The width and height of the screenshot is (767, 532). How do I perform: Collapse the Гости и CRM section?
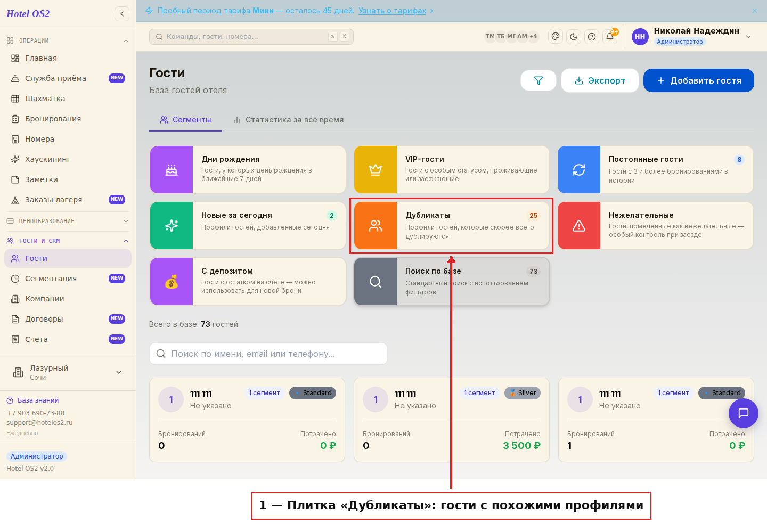point(68,241)
